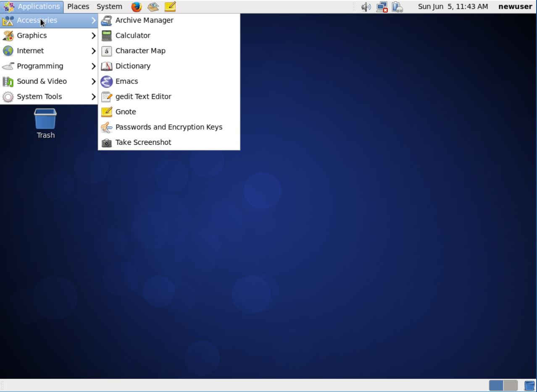Click the Accessories submenu arrow
Screen dimensions: 537x392
[94, 20]
